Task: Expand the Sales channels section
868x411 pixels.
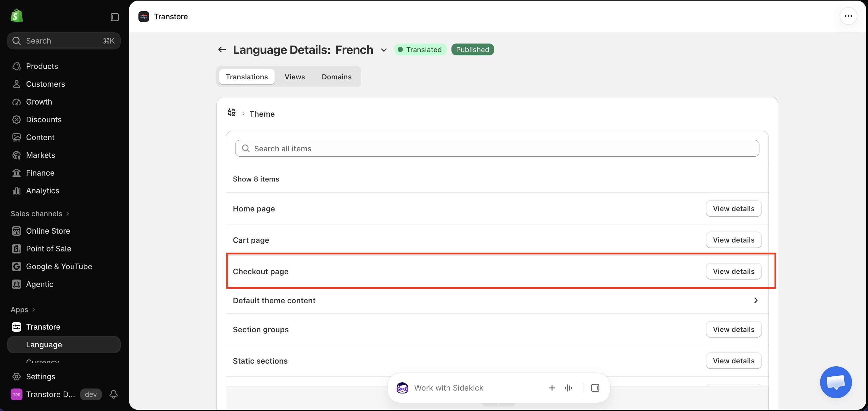Action: coord(40,214)
